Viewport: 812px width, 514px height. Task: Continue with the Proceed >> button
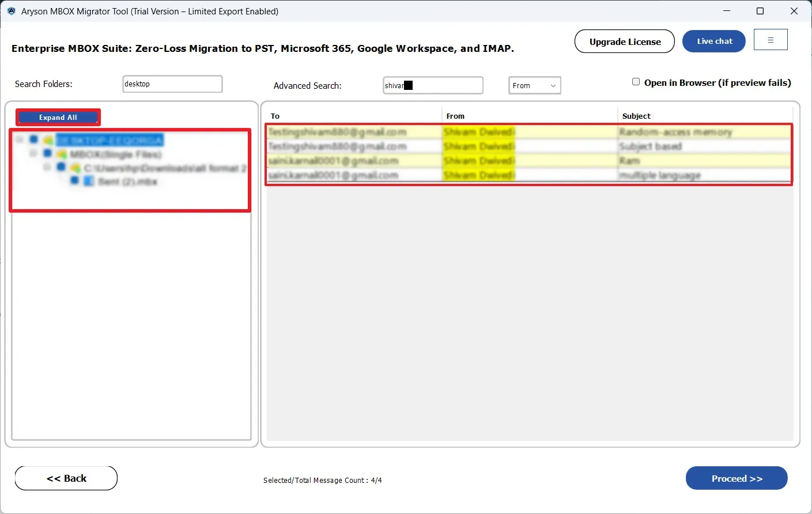(737, 478)
